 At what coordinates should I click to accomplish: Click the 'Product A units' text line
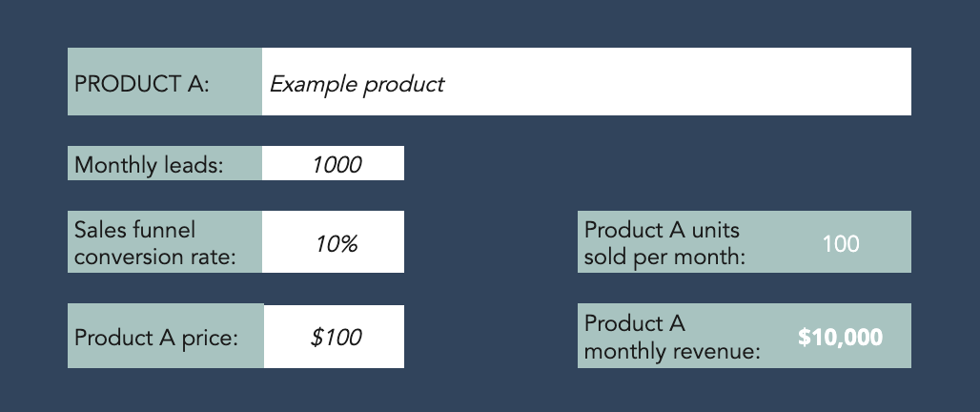click(662, 230)
